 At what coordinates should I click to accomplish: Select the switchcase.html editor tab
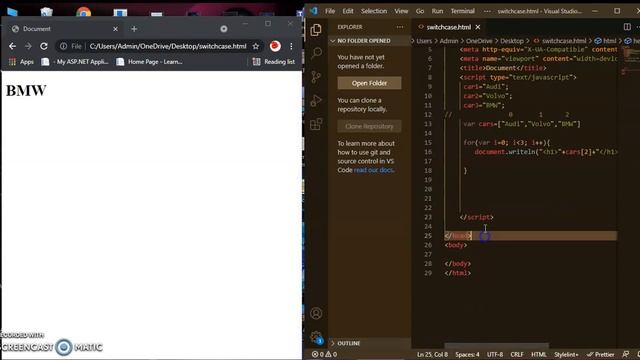pos(448,27)
